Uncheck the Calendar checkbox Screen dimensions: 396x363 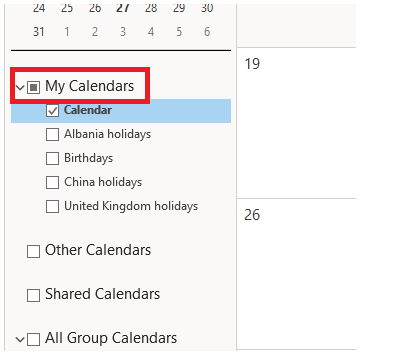click(x=52, y=111)
